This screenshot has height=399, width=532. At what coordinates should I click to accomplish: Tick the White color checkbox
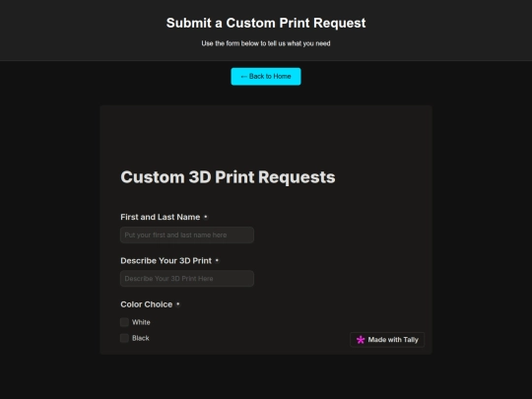(124, 322)
